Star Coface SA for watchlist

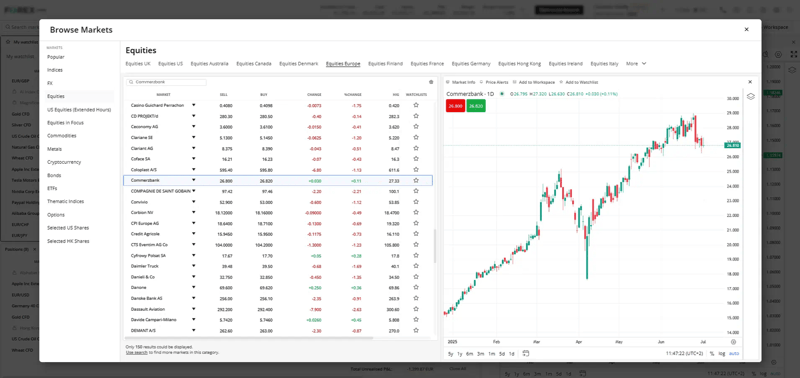click(416, 159)
